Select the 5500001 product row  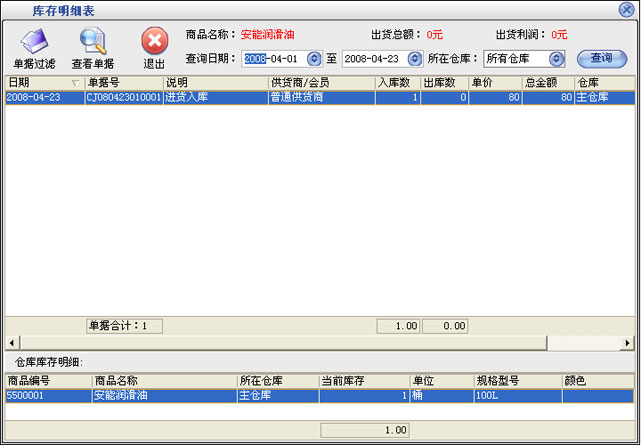(x=46, y=396)
